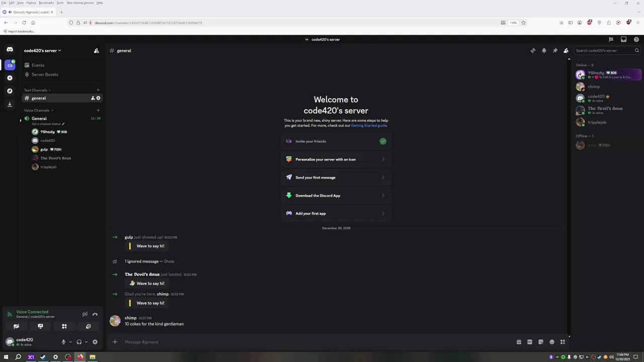The image size is (644, 362).
Task: Open Steam in Windows taskbar
Action: pyautogui.click(x=43, y=357)
